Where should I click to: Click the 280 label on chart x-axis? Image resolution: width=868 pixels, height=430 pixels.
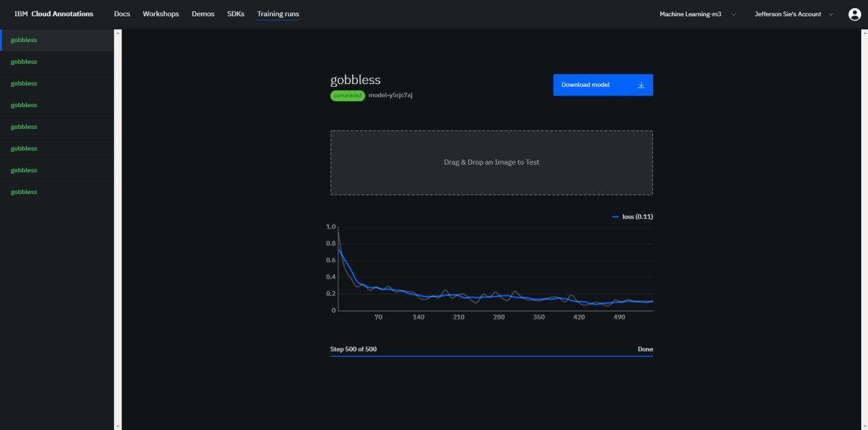499,317
